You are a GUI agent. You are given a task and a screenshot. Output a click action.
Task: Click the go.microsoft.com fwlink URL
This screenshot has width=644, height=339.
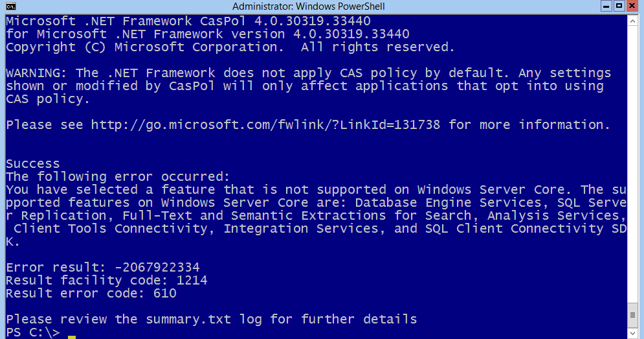click(x=265, y=124)
